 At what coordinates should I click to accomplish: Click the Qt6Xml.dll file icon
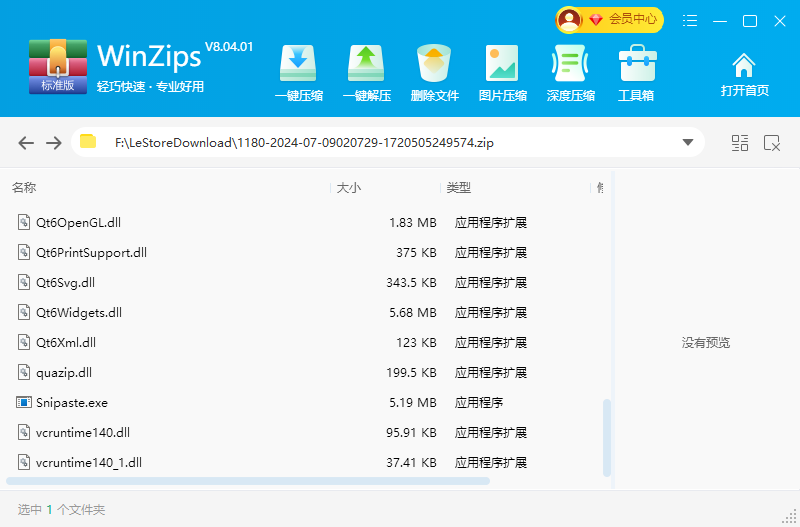(x=23, y=343)
